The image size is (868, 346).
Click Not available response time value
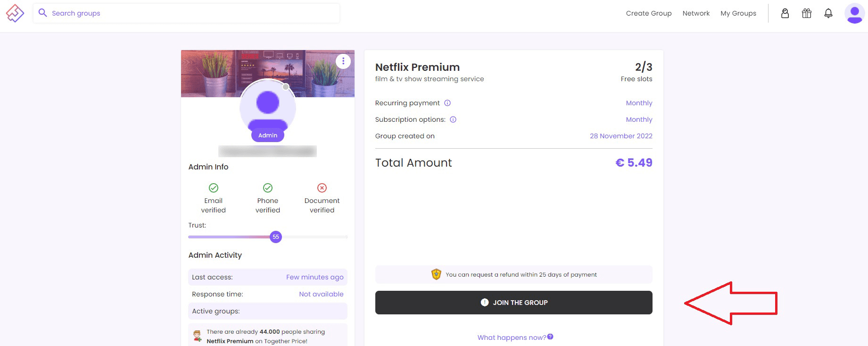[x=321, y=294]
